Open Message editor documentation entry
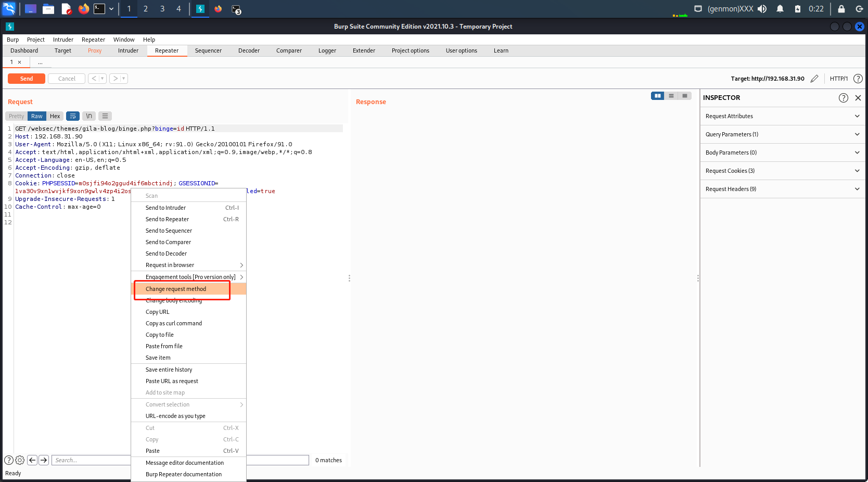The image size is (868, 482). (x=188, y=463)
